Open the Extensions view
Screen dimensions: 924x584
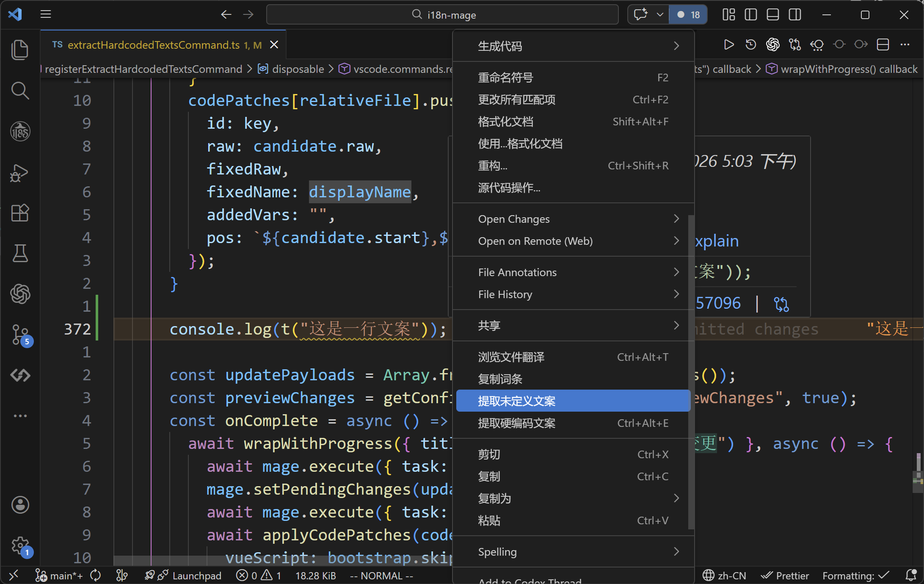coord(19,213)
